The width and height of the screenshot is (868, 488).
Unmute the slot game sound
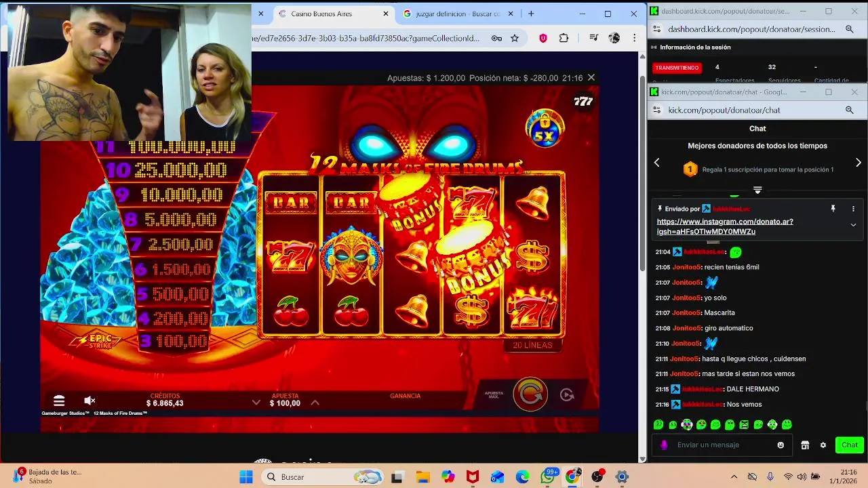[90, 401]
